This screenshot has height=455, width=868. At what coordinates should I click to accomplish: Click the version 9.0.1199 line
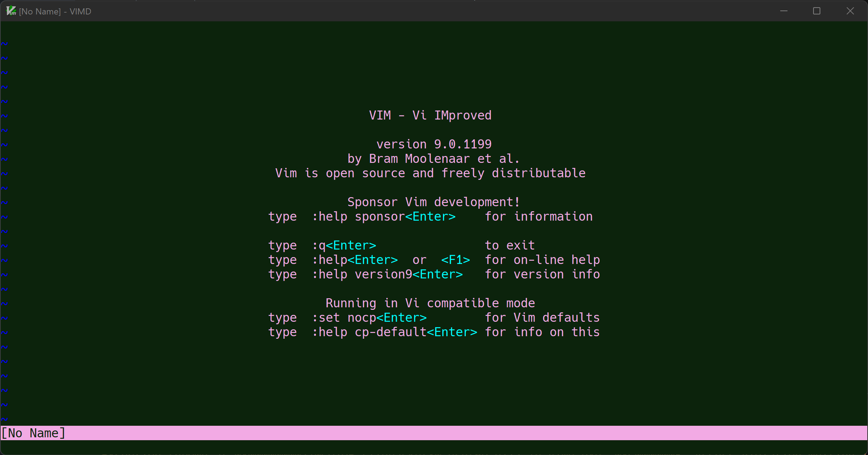point(433,144)
